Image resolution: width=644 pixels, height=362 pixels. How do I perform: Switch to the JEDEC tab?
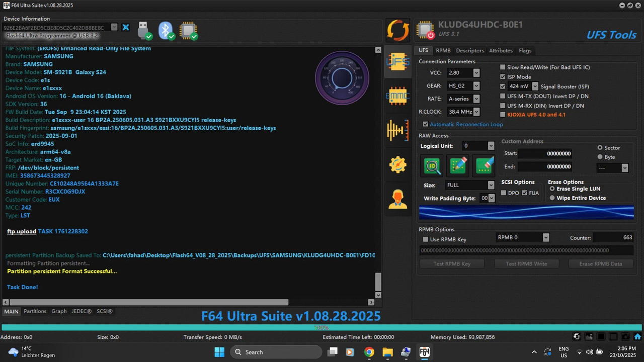pyautogui.click(x=82, y=311)
